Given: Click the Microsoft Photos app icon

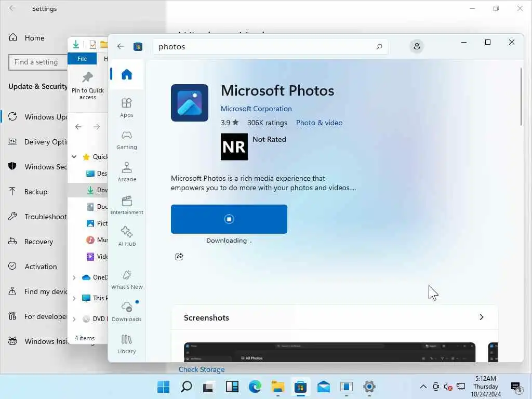Looking at the screenshot, I should [x=190, y=103].
